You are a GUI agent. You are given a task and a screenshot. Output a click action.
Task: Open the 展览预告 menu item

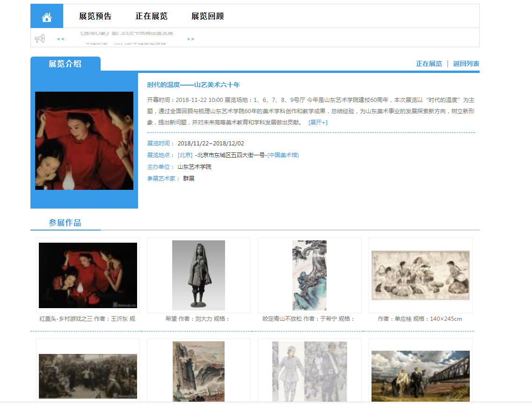pyautogui.click(x=95, y=16)
